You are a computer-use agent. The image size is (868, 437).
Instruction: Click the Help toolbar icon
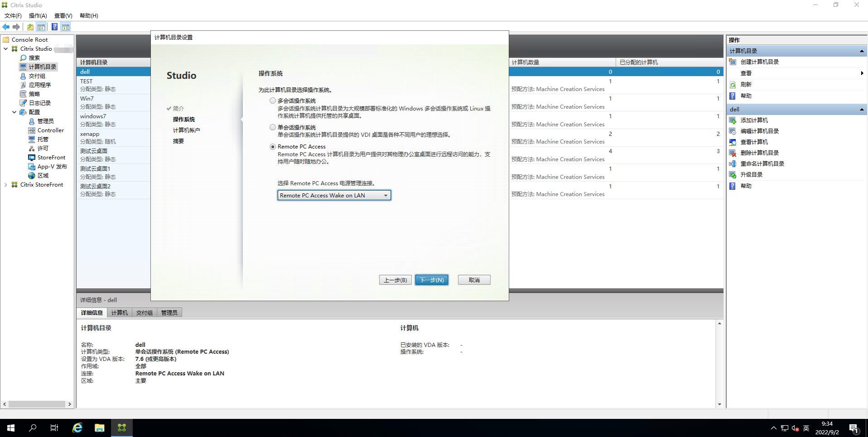point(54,27)
